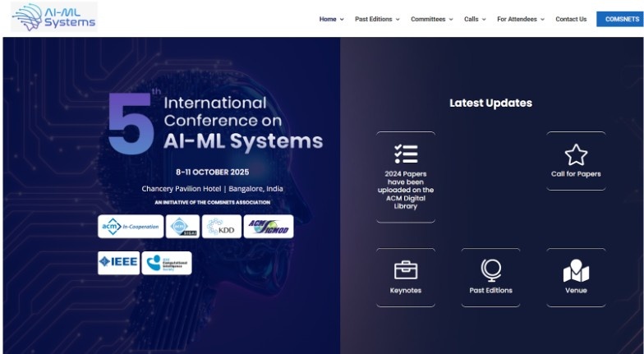Click the Chancery Pavilion Hotel location text

click(x=212, y=189)
